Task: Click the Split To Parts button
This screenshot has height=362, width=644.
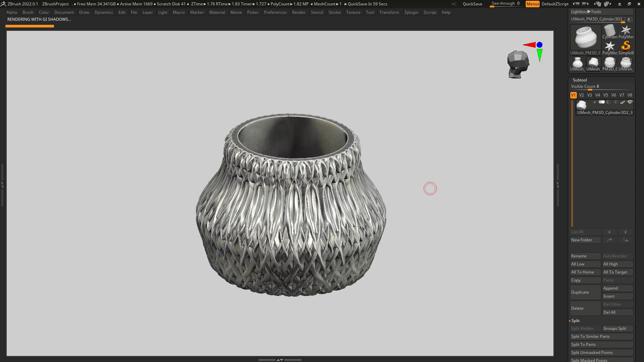Action: pyautogui.click(x=602, y=345)
